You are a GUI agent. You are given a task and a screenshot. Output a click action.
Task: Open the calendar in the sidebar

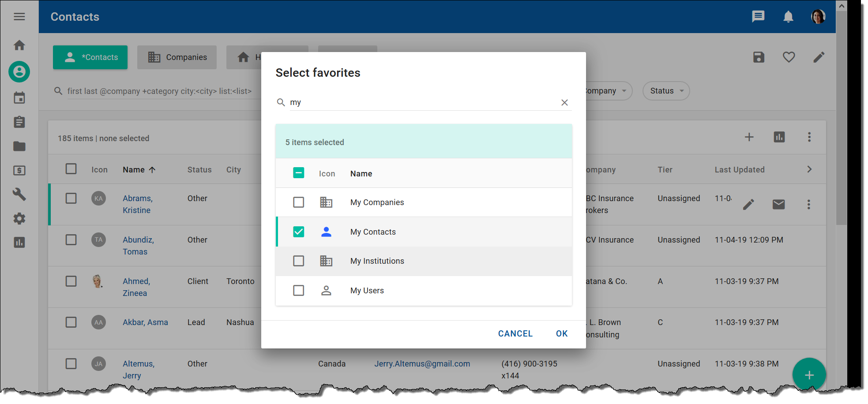pyautogui.click(x=19, y=98)
